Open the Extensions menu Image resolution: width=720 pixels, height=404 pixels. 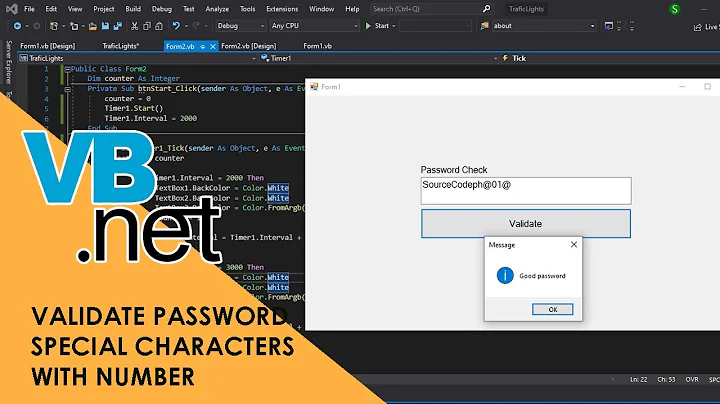282,9
